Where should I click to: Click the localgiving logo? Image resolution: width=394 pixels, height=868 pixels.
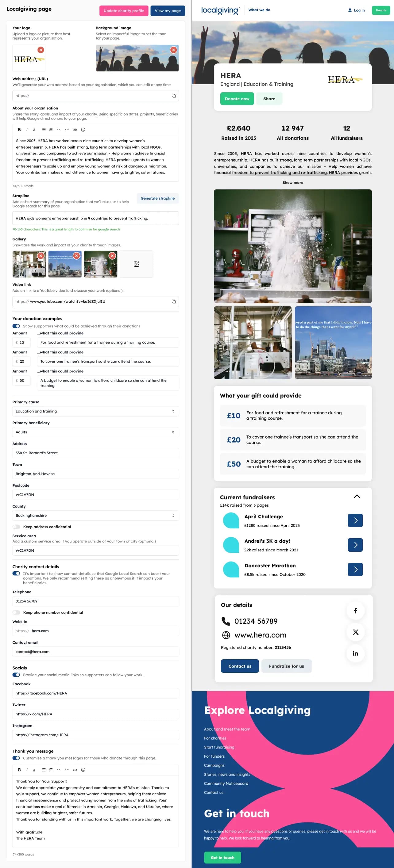tap(221, 10)
